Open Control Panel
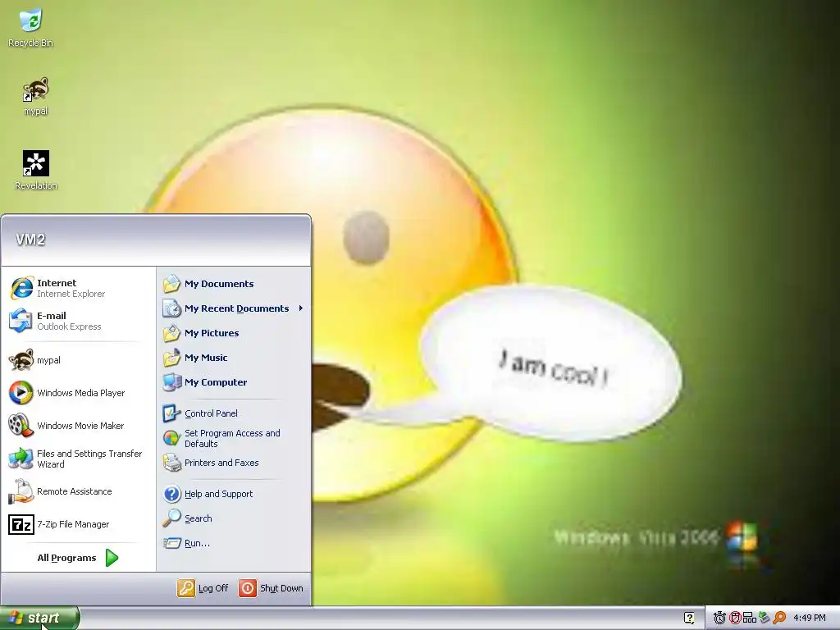This screenshot has height=630, width=840. click(234, 413)
